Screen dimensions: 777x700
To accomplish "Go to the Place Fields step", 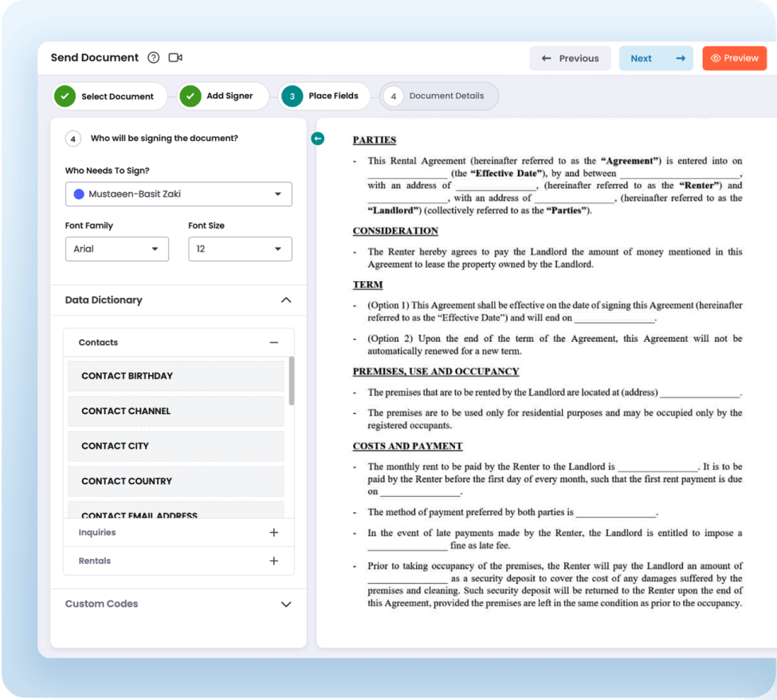I will coord(324,96).
